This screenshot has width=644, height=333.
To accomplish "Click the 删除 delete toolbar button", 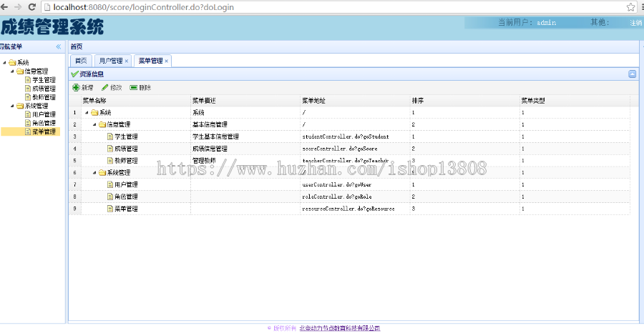I will (x=140, y=87).
